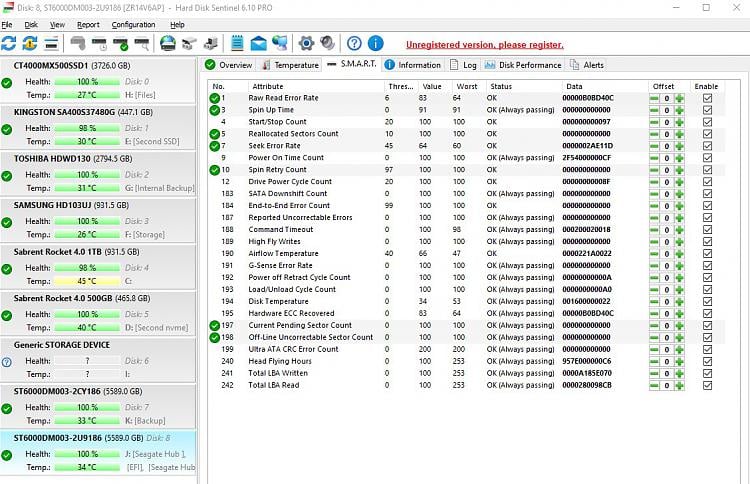Click the Worst column header

coord(467,86)
